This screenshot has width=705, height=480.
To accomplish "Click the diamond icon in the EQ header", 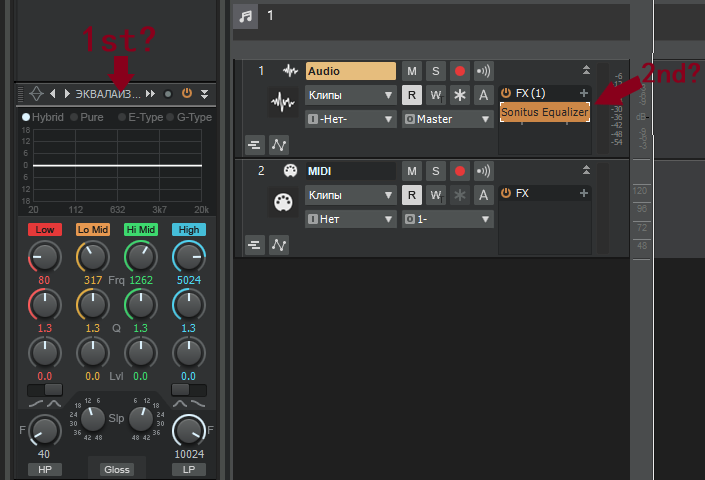I will (x=36, y=93).
